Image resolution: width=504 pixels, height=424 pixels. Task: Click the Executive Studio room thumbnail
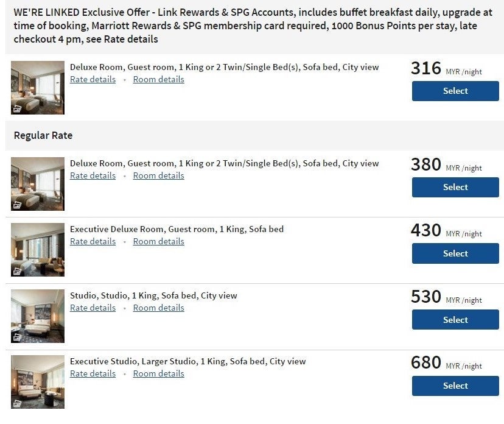[x=38, y=382]
